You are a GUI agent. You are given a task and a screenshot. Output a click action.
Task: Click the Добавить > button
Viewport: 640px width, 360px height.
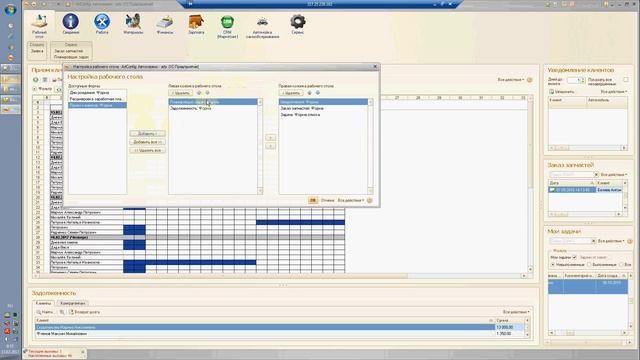point(147,134)
